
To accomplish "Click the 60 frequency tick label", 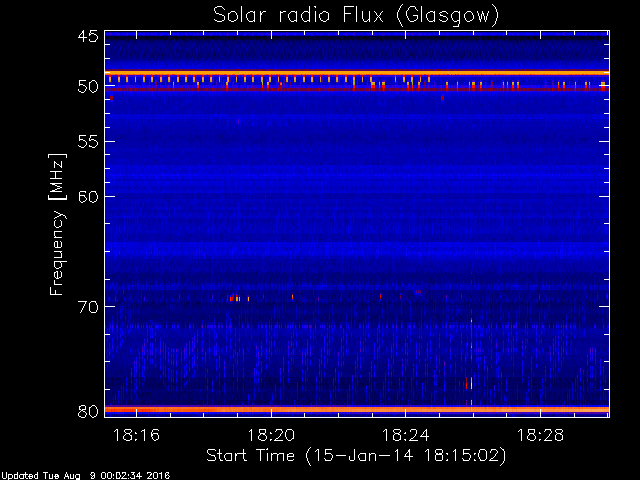I will pyautogui.click(x=88, y=196).
